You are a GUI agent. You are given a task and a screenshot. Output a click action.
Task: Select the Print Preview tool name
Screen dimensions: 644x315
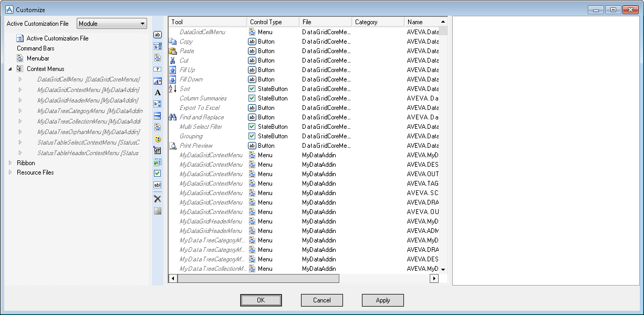[x=196, y=146]
